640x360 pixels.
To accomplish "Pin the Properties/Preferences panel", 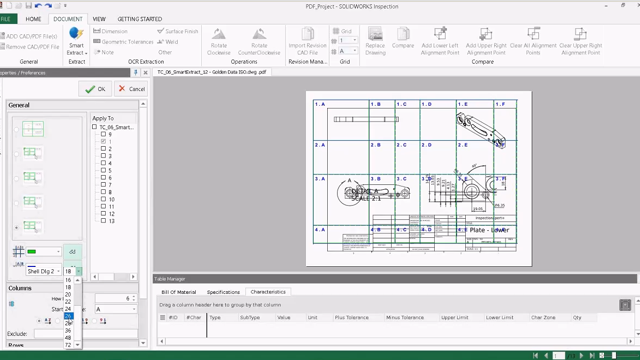I will click(x=136, y=73).
